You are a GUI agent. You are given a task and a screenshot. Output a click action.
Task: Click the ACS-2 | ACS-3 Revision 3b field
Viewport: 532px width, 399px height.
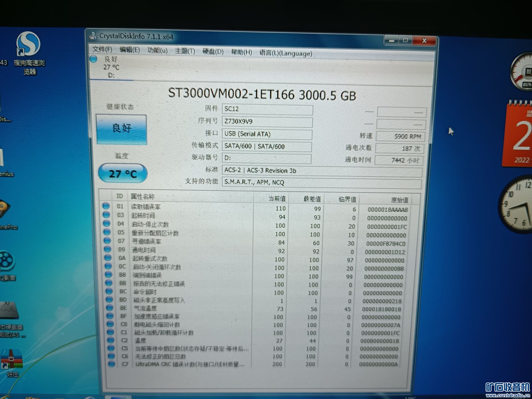tap(322, 171)
